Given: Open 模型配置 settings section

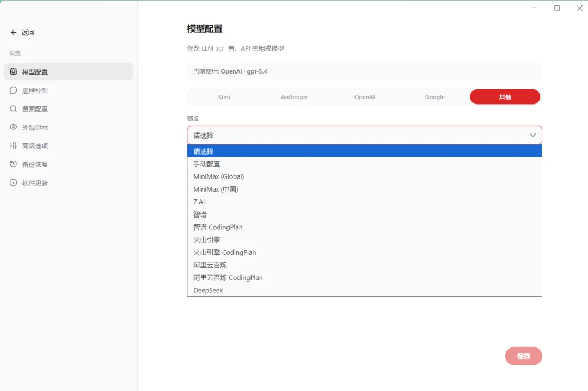Looking at the screenshot, I should coord(69,72).
